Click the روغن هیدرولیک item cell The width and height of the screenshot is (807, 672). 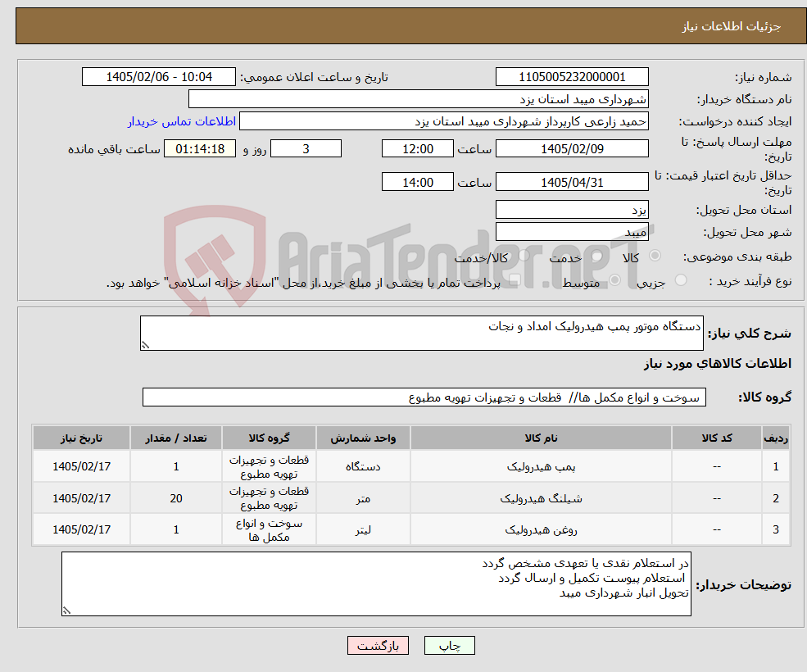point(541,529)
